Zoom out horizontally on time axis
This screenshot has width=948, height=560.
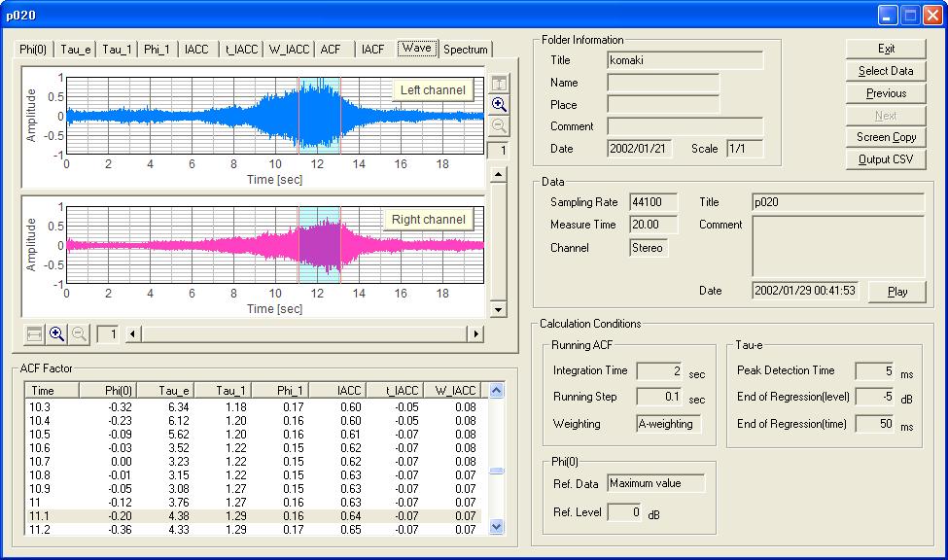(x=79, y=333)
